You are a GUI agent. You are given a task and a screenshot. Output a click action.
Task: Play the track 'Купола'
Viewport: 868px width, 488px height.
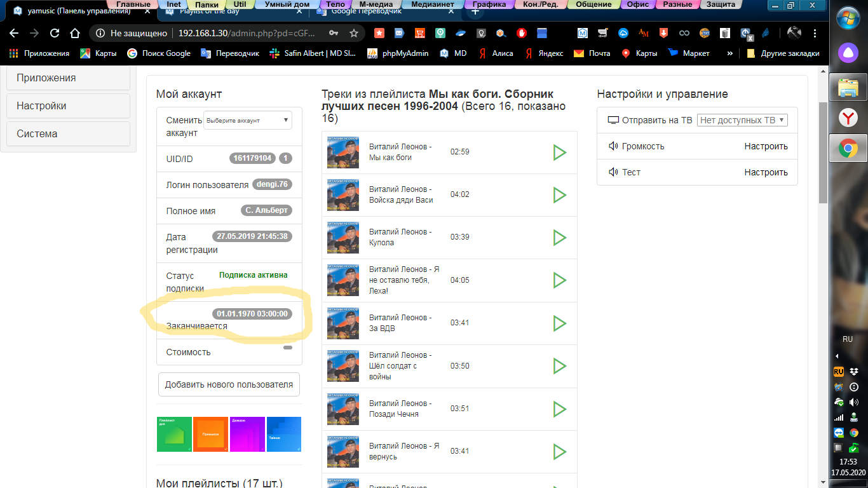point(559,238)
